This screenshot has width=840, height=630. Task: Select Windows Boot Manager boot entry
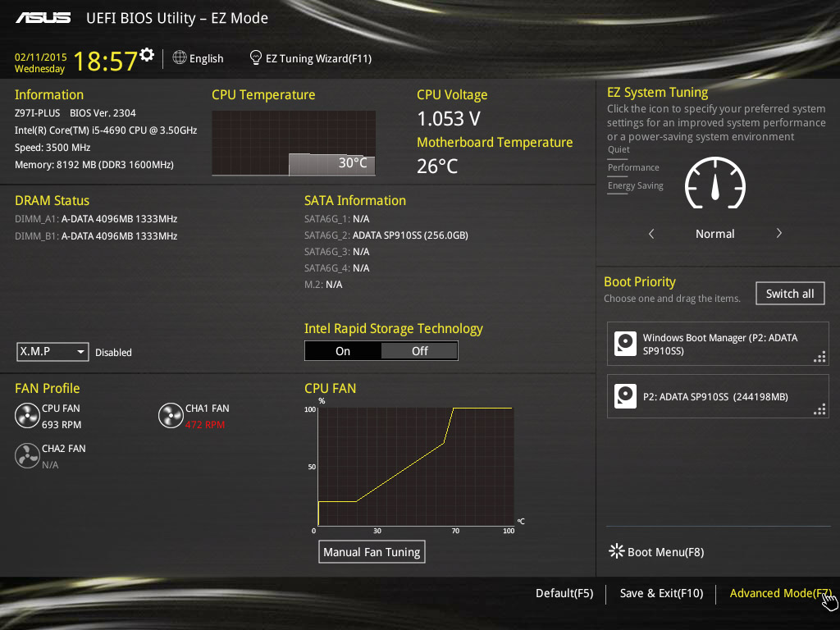(x=718, y=344)
